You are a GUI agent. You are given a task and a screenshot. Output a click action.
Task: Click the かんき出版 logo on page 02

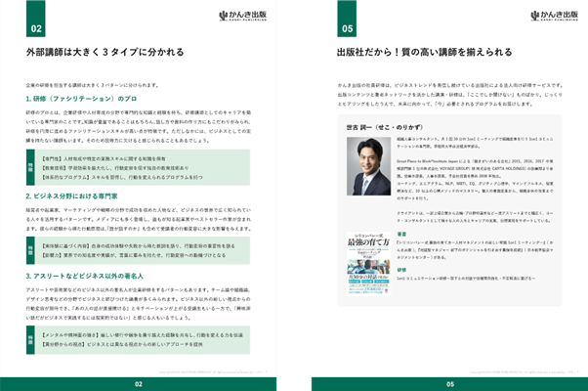click(242, 16)
